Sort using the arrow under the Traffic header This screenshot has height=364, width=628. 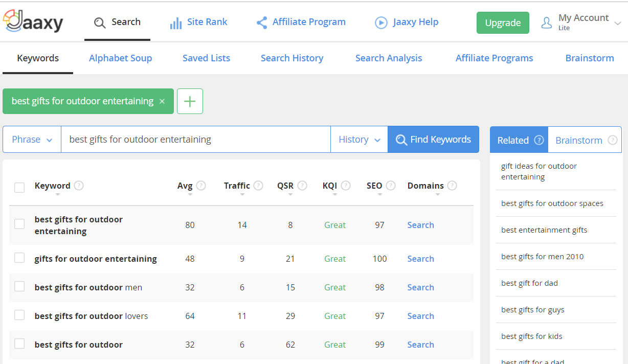242,195
